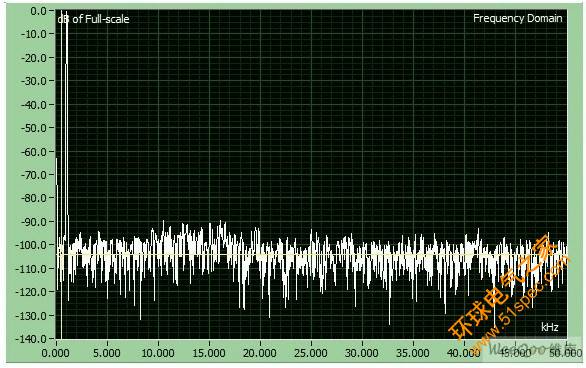Click the 'dB of Full-scale' plot label
Viewport: 586px width, 368px height.
[x=93, y=19]
